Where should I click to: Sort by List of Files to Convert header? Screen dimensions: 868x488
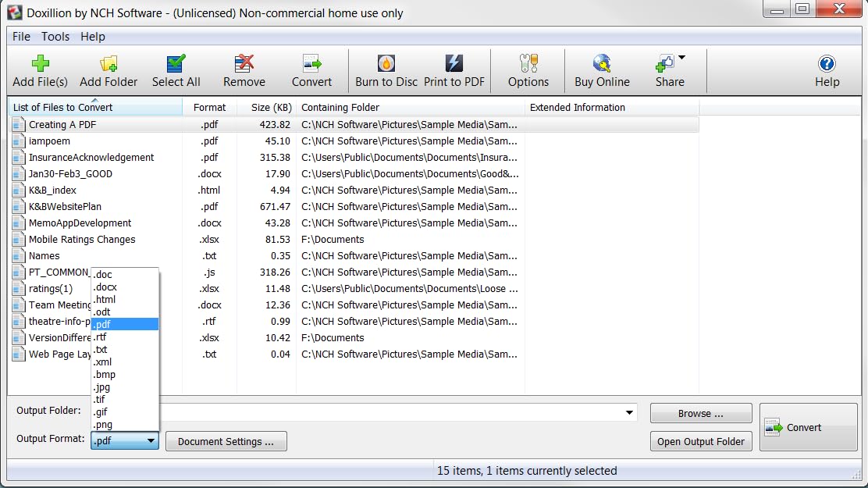pyautogui.click(x=94, y=108)
